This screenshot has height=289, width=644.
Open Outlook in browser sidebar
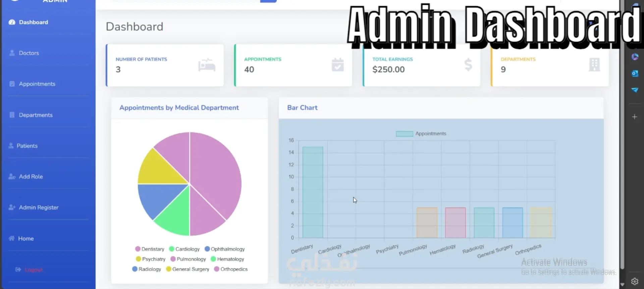[635, 73]
